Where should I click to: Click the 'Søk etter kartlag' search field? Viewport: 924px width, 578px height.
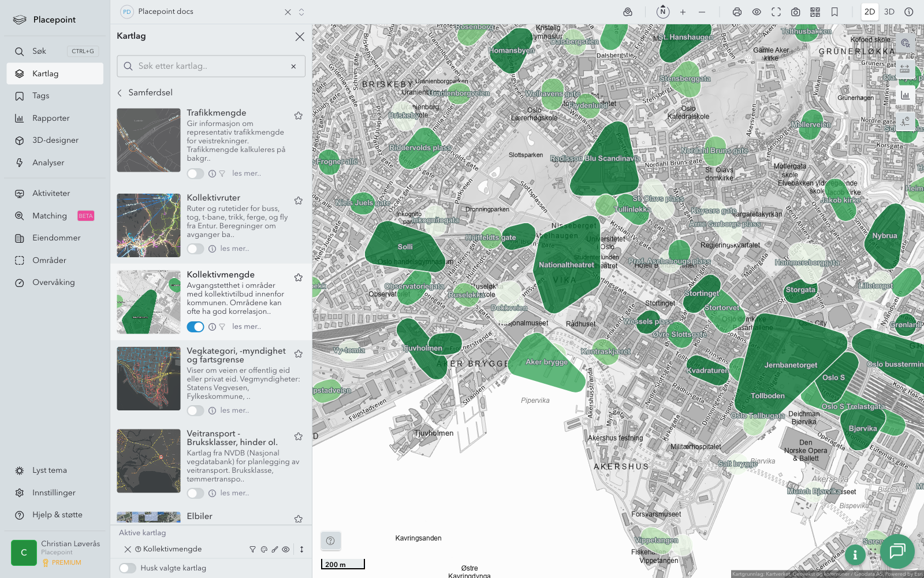click(x=211, y=66)
